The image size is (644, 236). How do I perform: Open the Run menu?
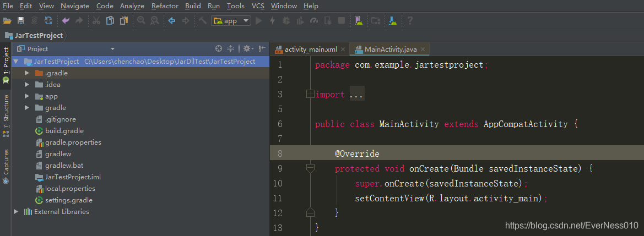(214, 6)
